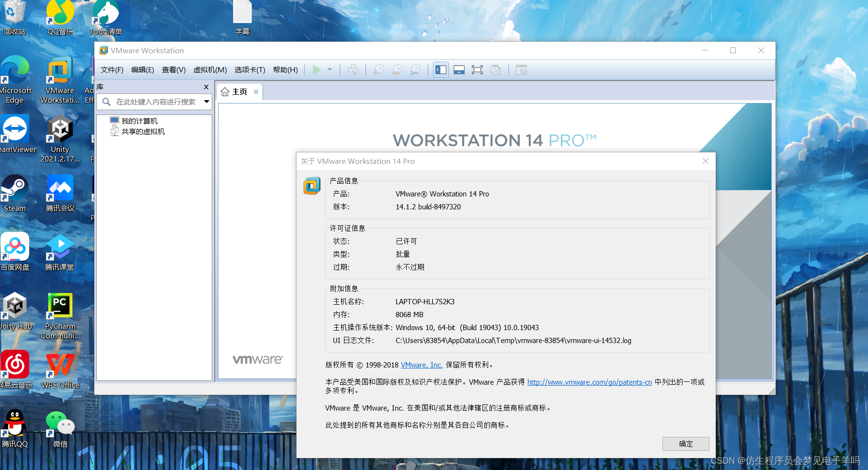Click the VMware Workstation title bar icon
868x470 pixels.
(103, 50)
